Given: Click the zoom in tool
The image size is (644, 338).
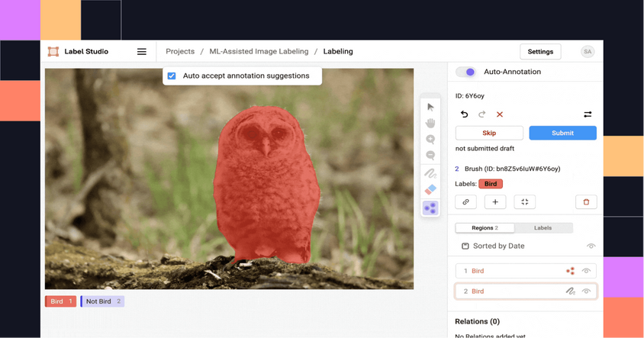Looking at the screenshot, I should click(x=430, y=139).
